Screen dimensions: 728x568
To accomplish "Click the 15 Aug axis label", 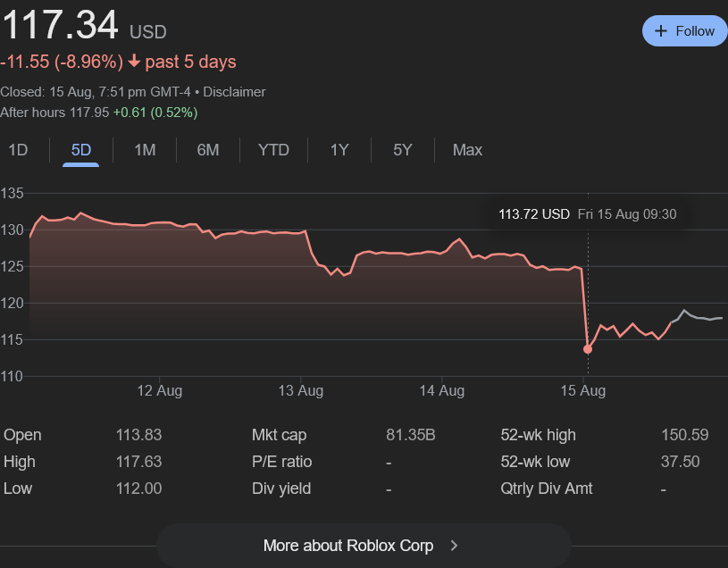I will coord(582,390).
